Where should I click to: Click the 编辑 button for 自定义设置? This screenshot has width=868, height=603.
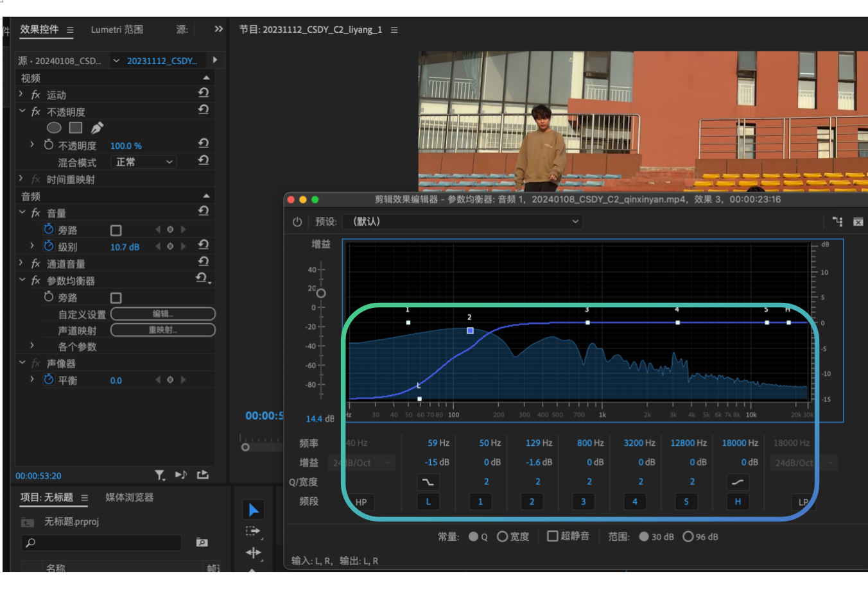(x=163, y=314)
